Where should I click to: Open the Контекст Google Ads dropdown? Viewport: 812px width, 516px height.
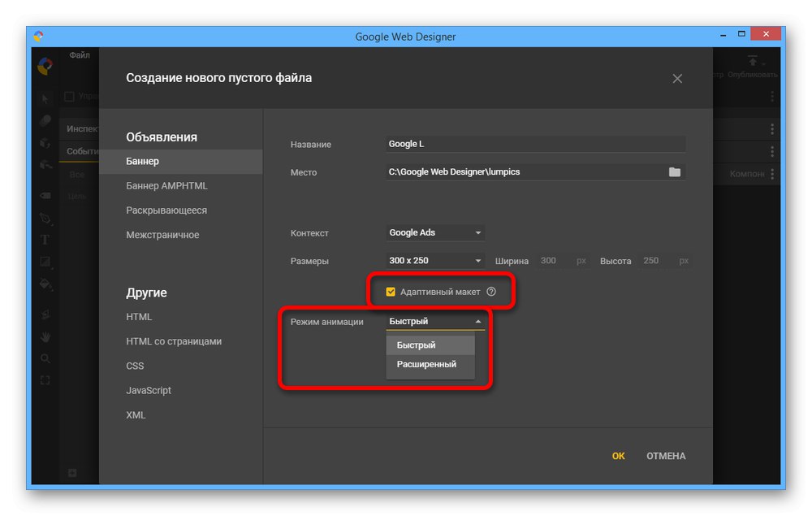(435, 233)
